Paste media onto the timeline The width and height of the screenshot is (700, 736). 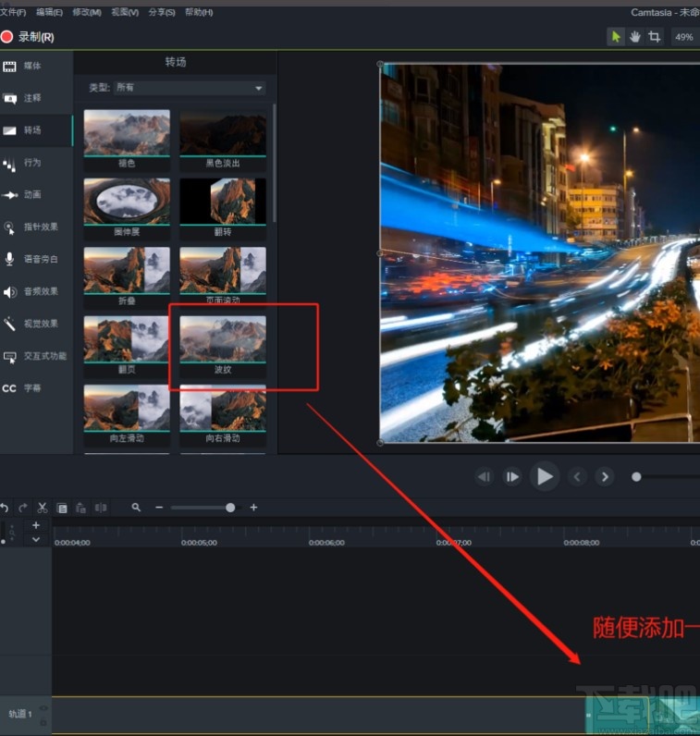coord(80,508)
